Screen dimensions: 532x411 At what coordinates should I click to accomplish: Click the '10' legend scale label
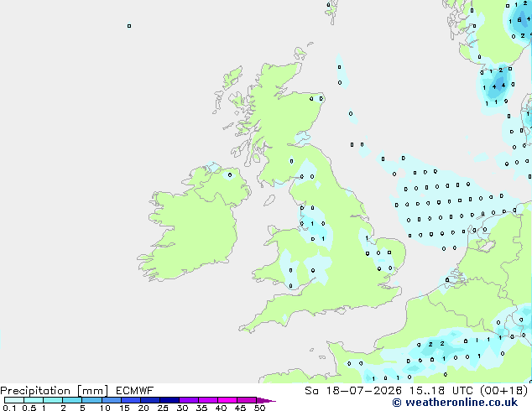pyautogui.click(x=105, y=408)
